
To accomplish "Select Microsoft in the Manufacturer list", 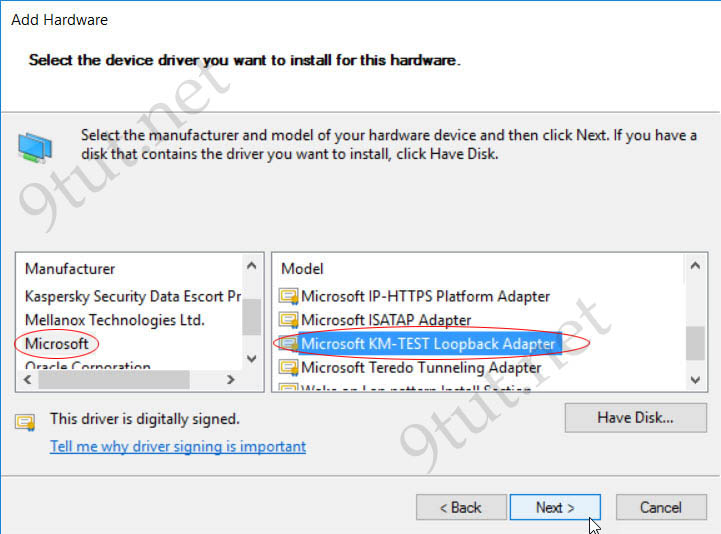I will tap(57, 344).
